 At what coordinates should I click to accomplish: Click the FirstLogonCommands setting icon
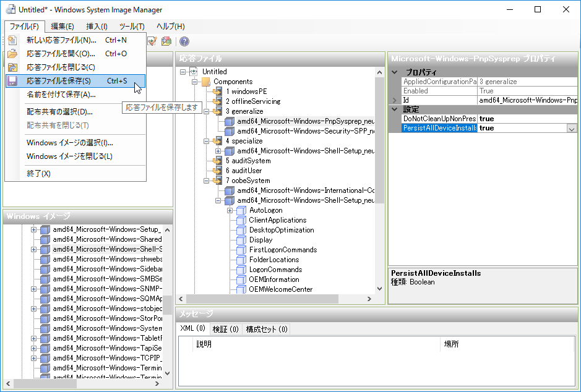click(241, 250)
